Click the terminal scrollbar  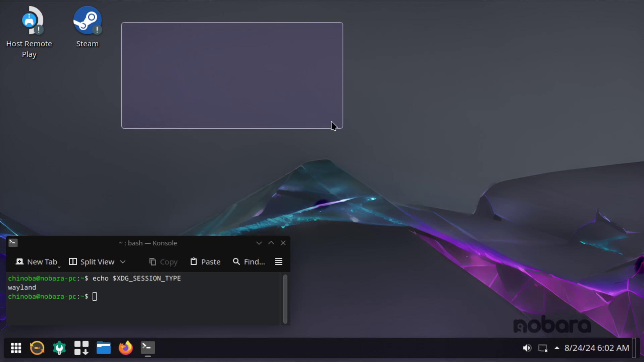pyautogui.click(x=285, y=299)
